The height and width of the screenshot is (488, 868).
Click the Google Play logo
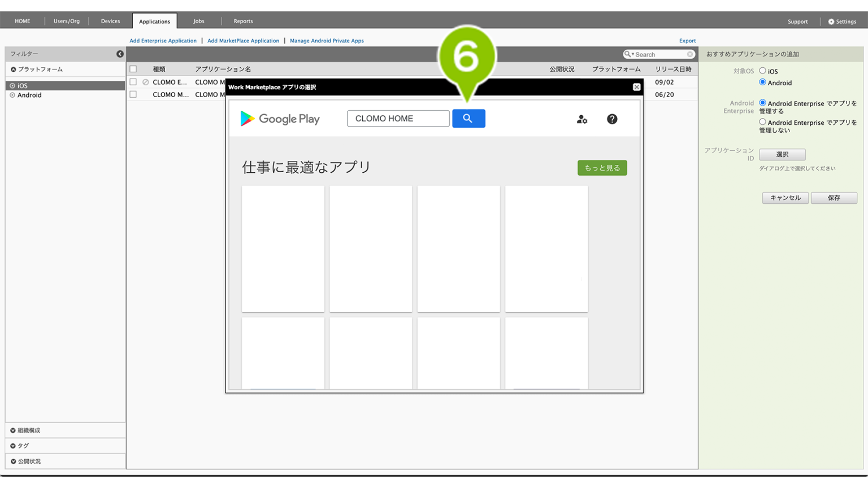280,119
